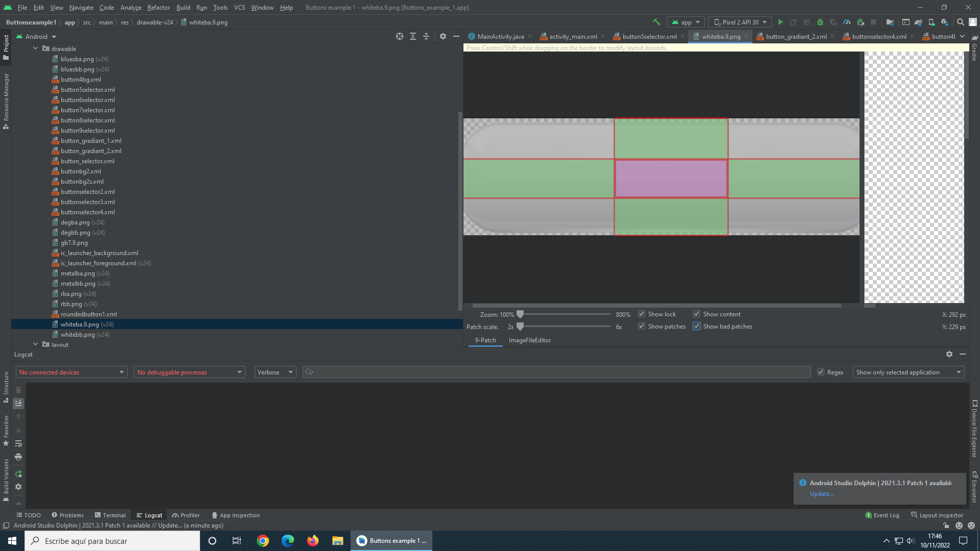Open the Profile app gauge icon
This screenshot has width=980, height=551.
pos(847,22)
